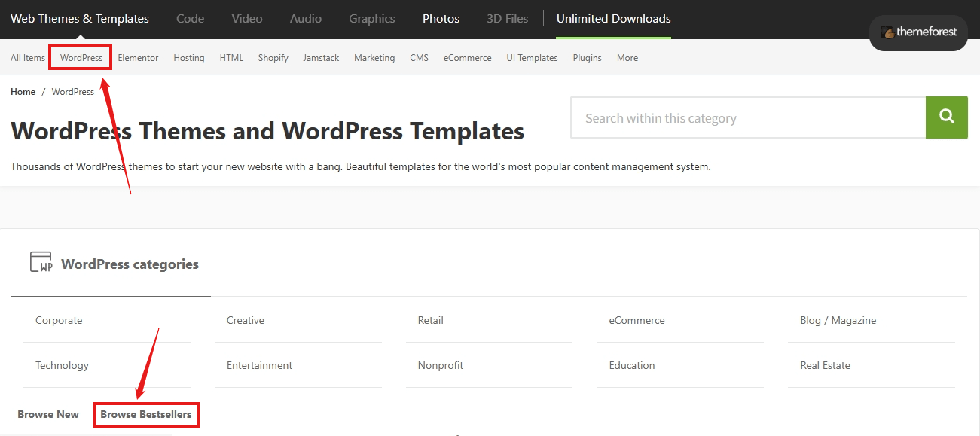Select HTML in the category bar
Screen dimensions: 980x436
tap(231, 58)
